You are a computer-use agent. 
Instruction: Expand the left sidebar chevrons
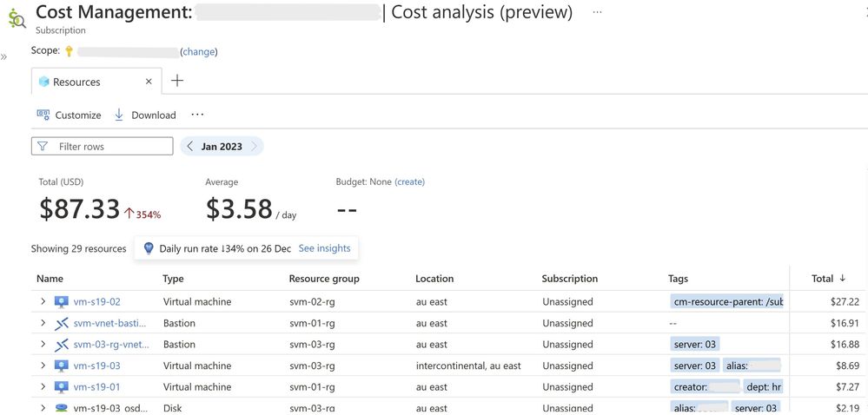pyautogui.click(x=4, y=57)
